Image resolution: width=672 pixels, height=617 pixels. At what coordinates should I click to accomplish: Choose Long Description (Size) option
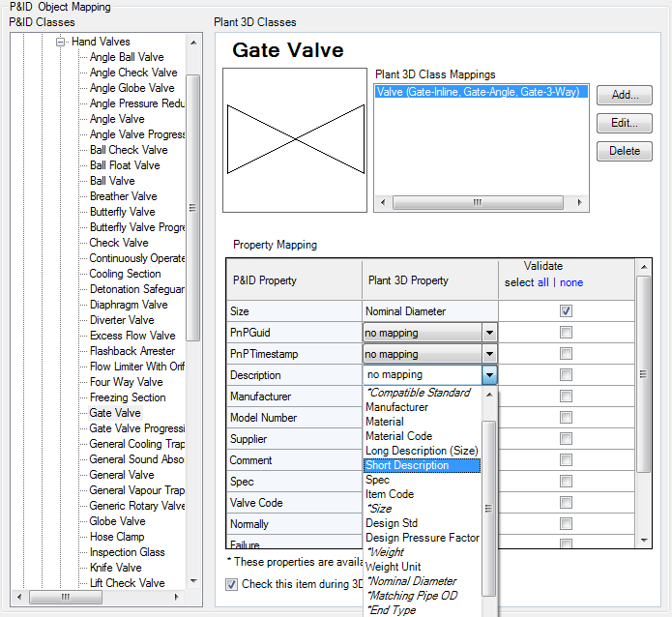click(422, 451)
